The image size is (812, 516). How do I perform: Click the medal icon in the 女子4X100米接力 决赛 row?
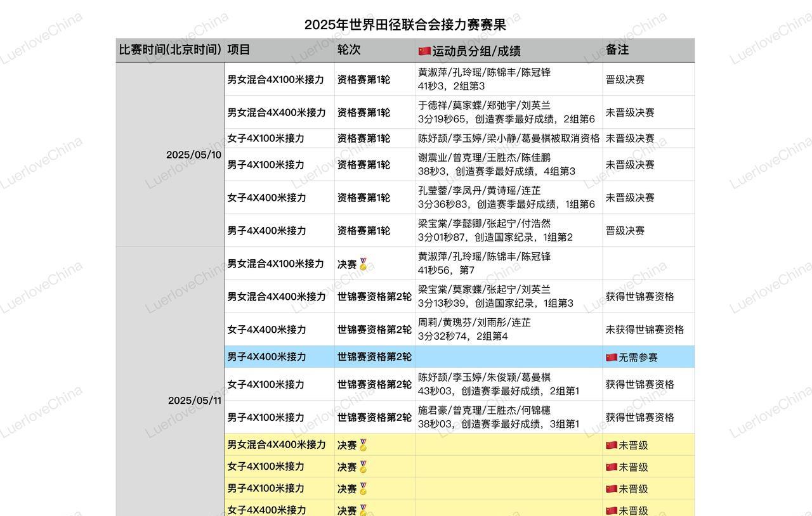click(x=363, y=467)
